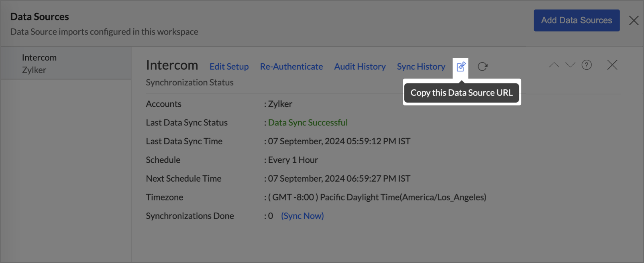Click the 'Schedule' label
The height and width of the screenshot is (263, 644).
(163, 160)
